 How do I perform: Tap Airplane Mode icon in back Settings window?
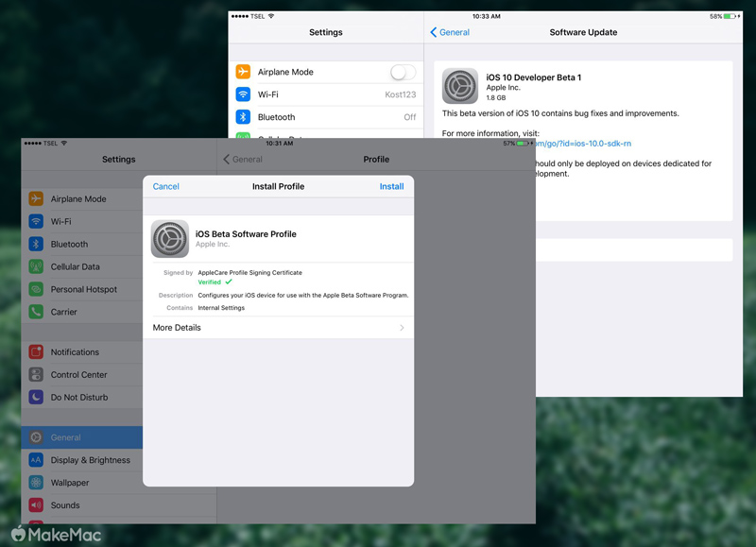pos(243,72)
